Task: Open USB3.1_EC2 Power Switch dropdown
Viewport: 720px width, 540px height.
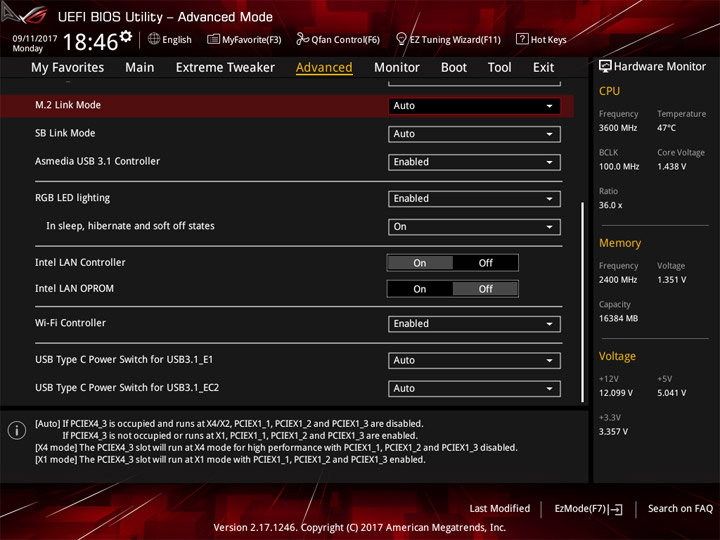Action: pos(474,388)
